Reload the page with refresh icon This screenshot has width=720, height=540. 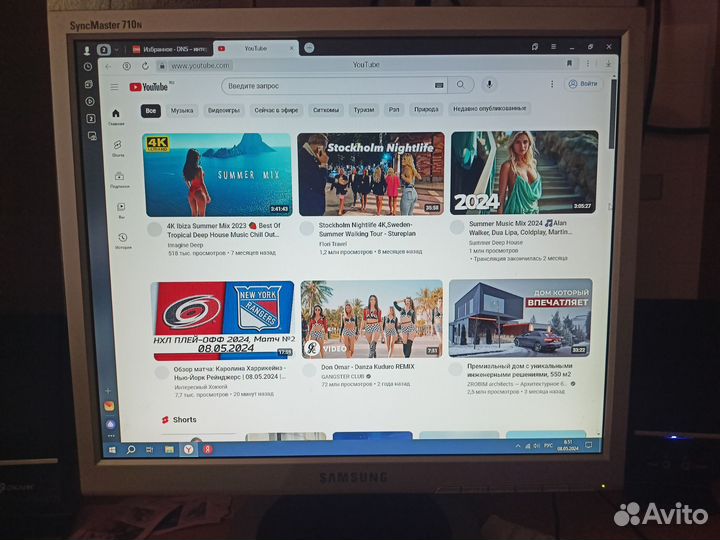click(145, 66)
